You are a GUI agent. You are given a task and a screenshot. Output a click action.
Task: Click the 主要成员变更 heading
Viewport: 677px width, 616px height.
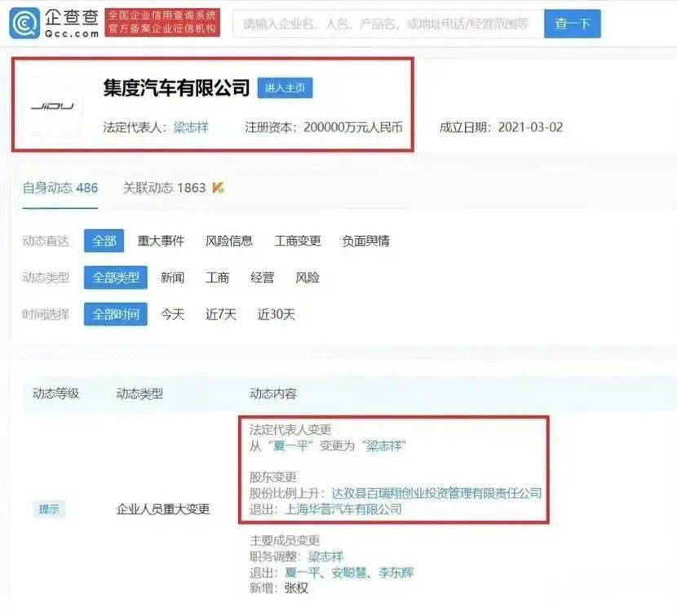(285, 540)
